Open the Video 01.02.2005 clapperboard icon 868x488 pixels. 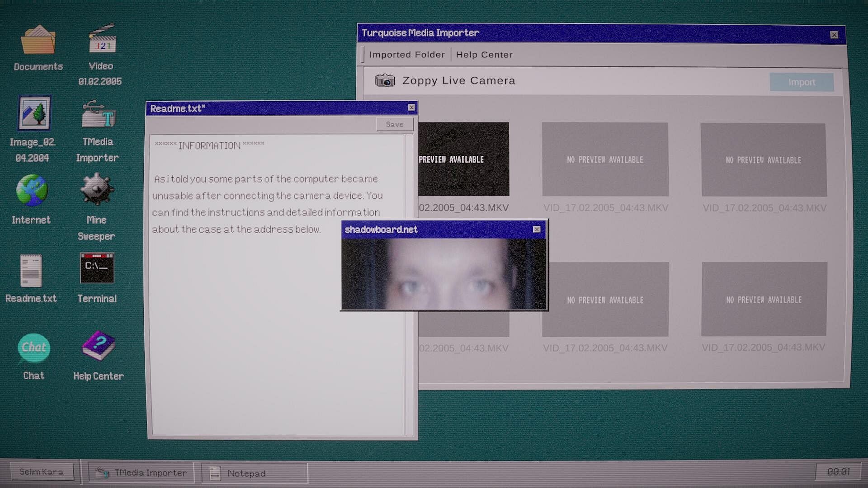tap(102, 40)
